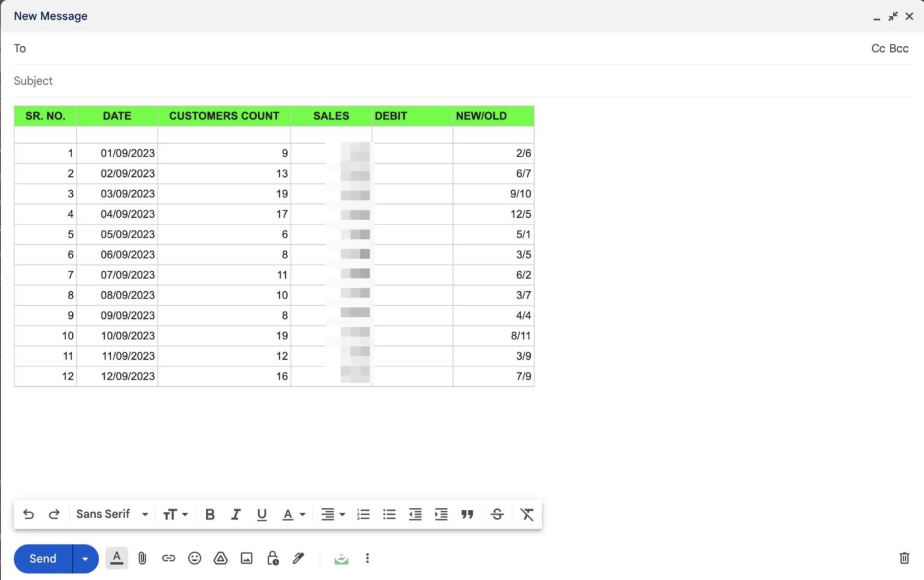Open the text color menu

point(294,514)
